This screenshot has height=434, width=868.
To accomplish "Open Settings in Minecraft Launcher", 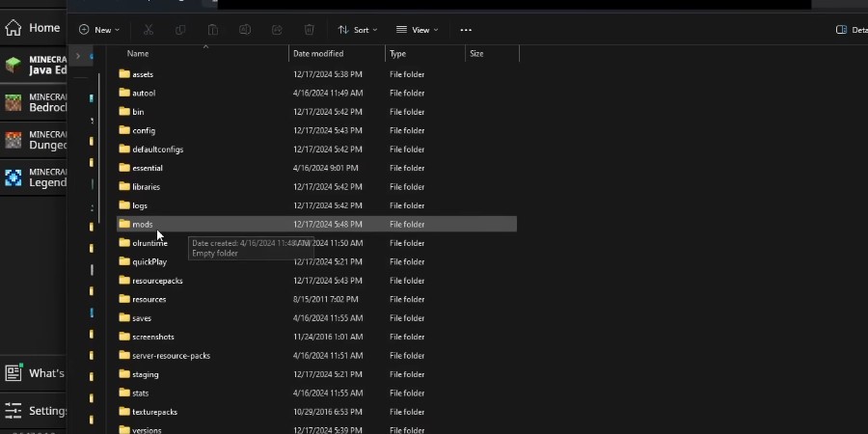I will [33, 411].
